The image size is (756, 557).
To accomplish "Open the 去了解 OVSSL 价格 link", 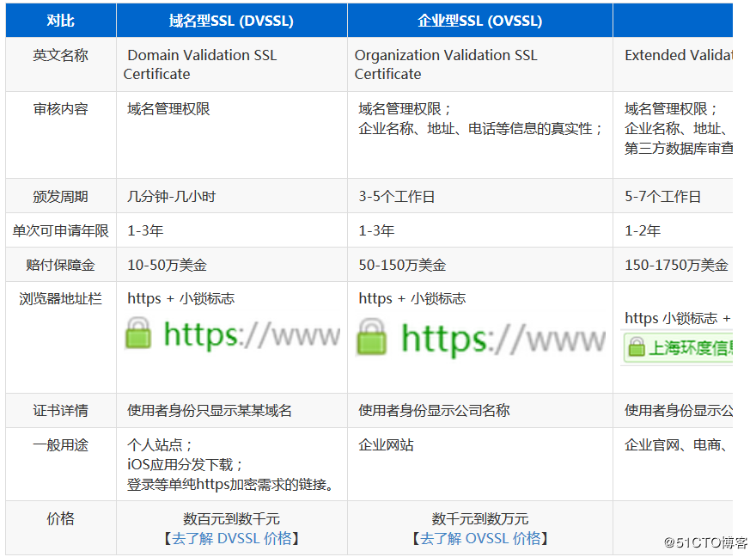I will [479, 538].
